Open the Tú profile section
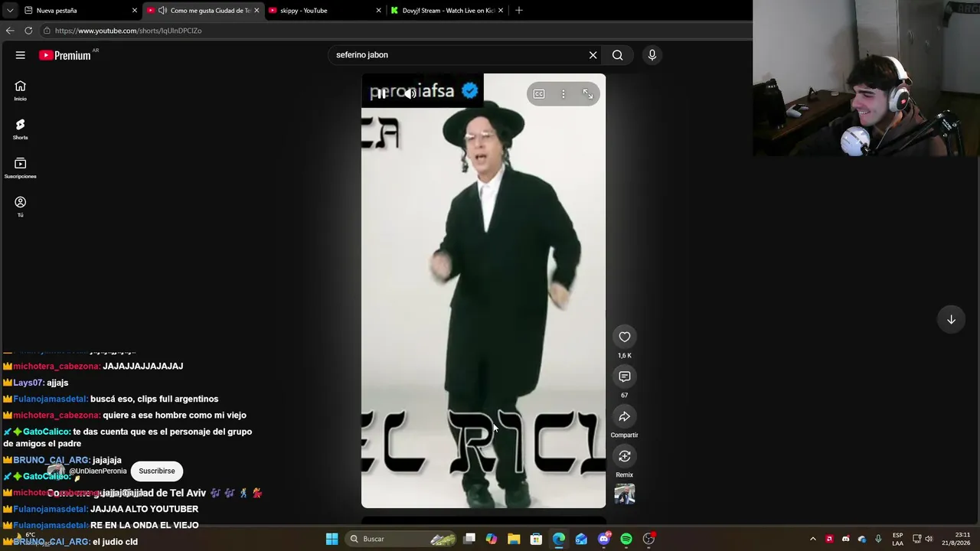The image size is (980, 551). point(20,207)
